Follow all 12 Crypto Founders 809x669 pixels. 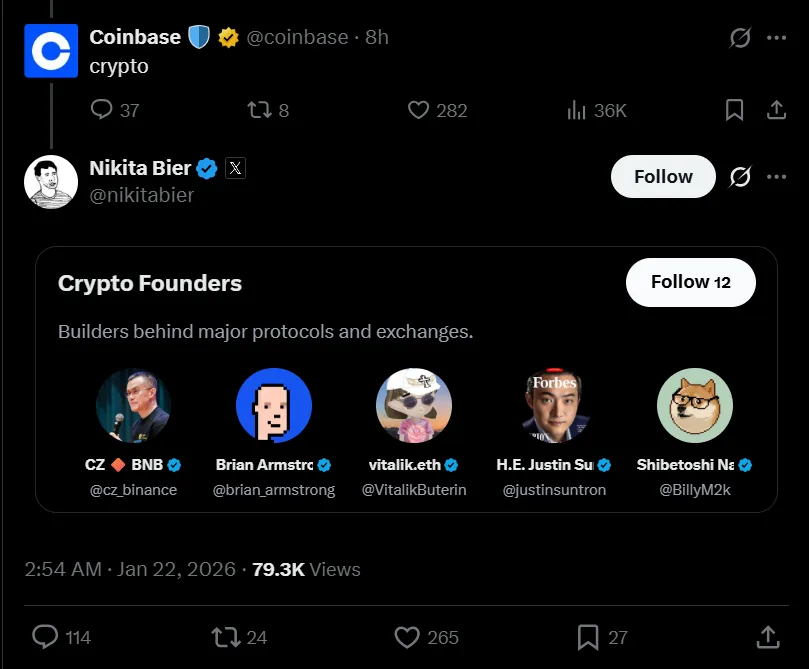click(690, 282)
